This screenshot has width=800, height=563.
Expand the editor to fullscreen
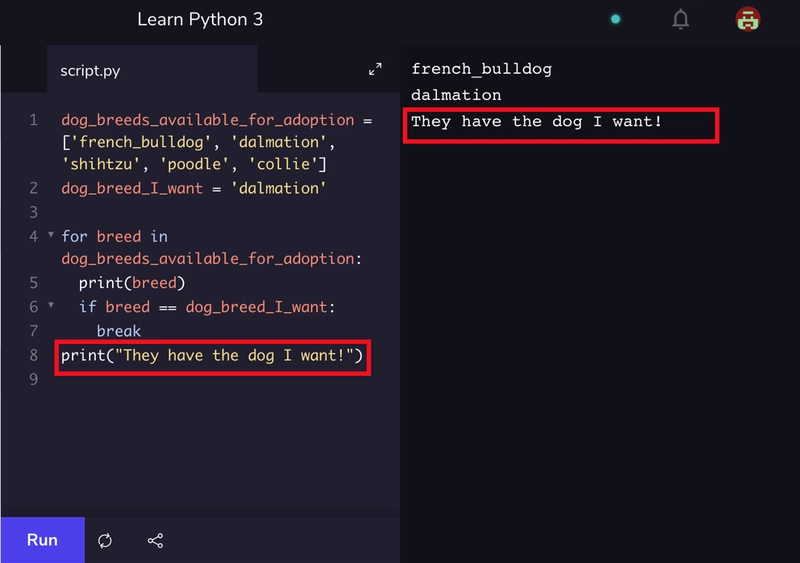(375, 69)
